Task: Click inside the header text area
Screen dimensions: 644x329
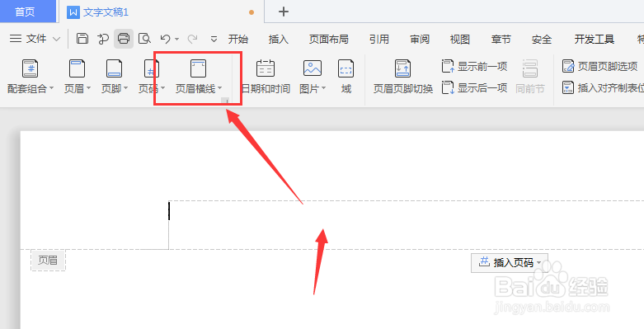Action: pyautogui.click(x=406, y=224)
